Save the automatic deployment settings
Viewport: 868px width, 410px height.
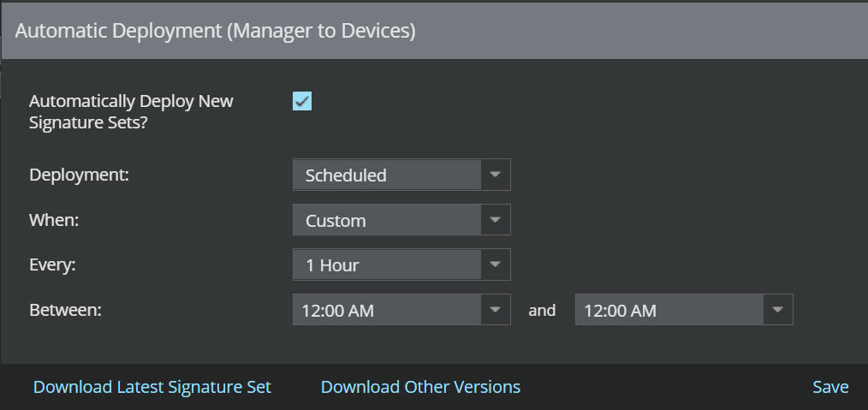pos(830,387)
